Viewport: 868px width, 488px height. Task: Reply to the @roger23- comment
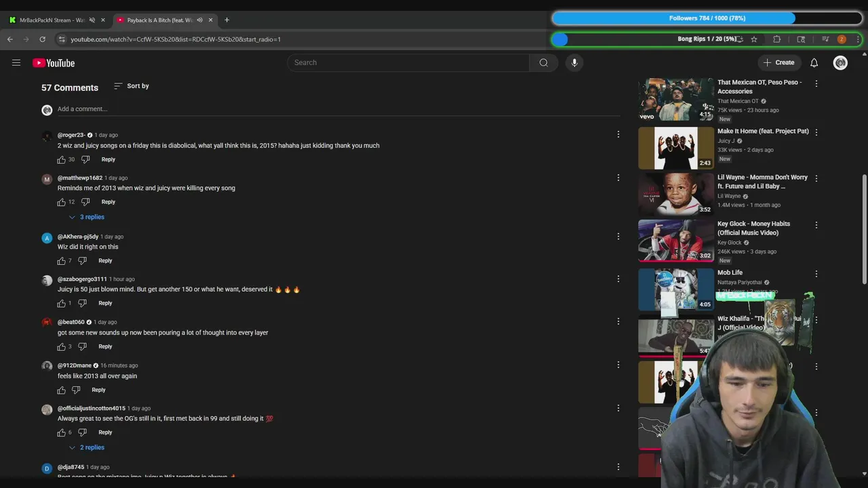[x=108, y=159]
